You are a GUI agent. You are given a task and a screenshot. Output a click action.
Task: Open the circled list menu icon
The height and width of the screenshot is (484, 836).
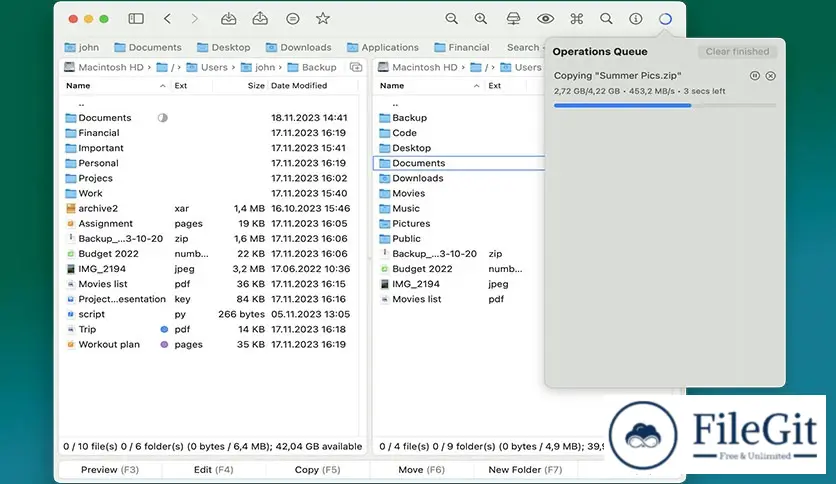(292, 19)
